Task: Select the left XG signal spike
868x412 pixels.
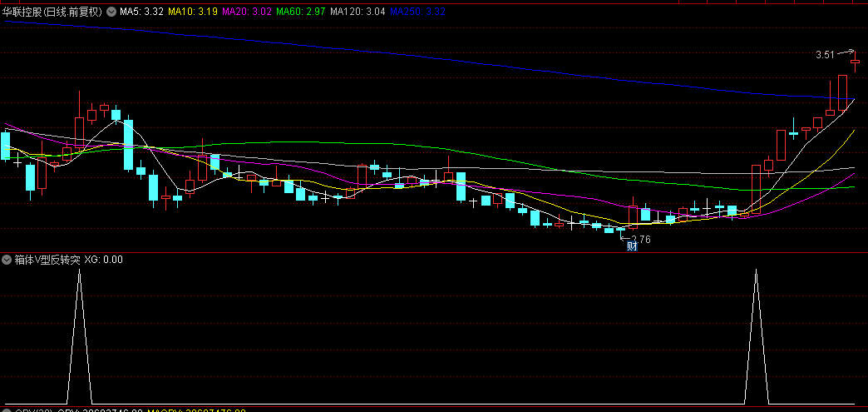Action: pyautogui.click(x=79, y=336)
